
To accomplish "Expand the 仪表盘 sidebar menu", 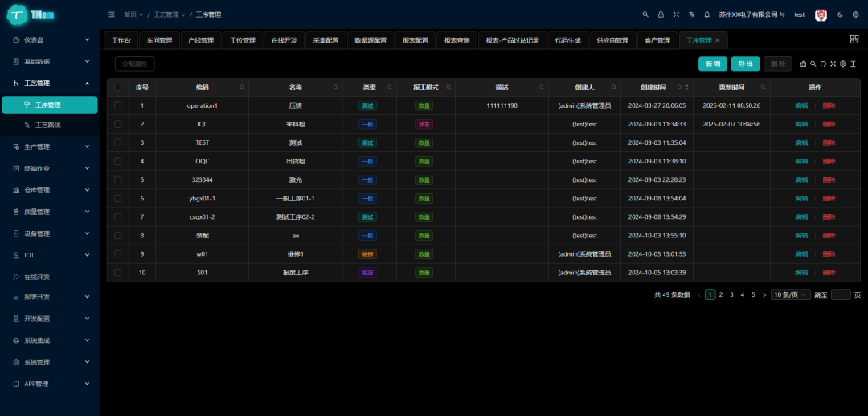I will click(50, 40).
